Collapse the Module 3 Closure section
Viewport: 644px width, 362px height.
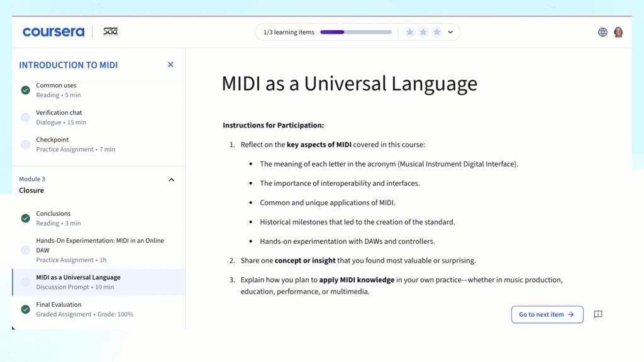(171, 180)
